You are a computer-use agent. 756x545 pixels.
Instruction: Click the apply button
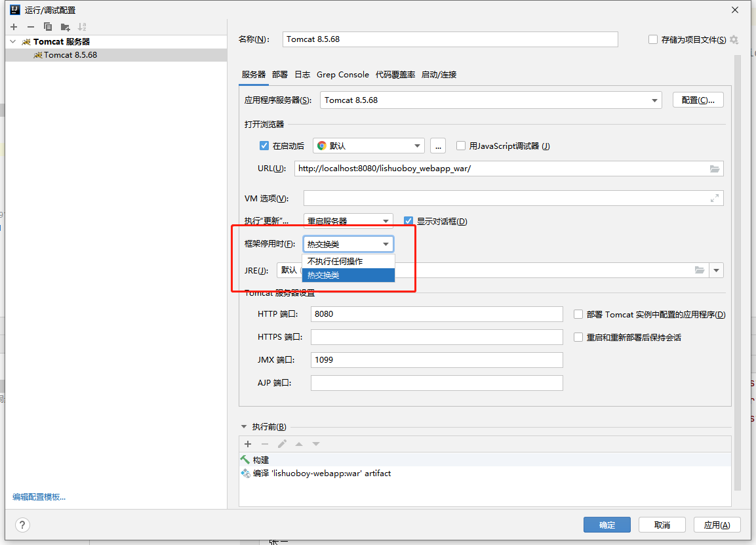tap(717, 525)
